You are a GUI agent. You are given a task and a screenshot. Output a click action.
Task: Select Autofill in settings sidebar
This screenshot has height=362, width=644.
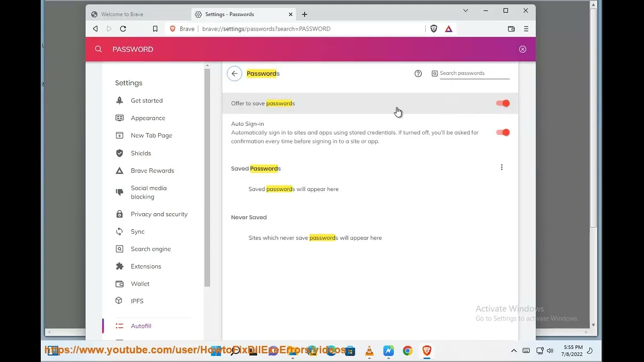pyautogui.click(x=141, y=326)
